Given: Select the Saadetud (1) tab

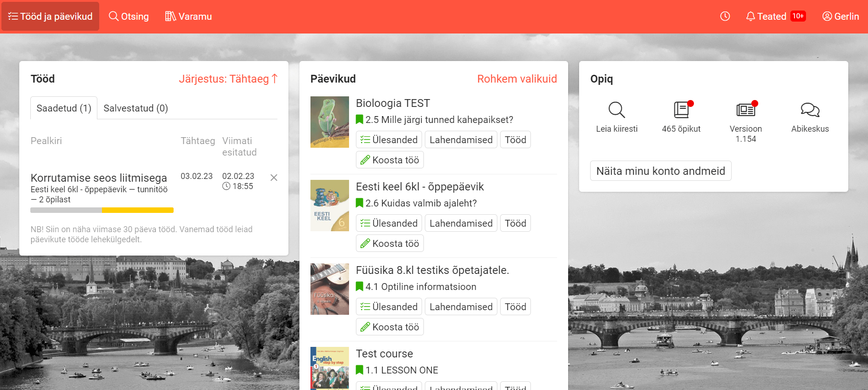Looking at the screenshot, I should (64, 108).
